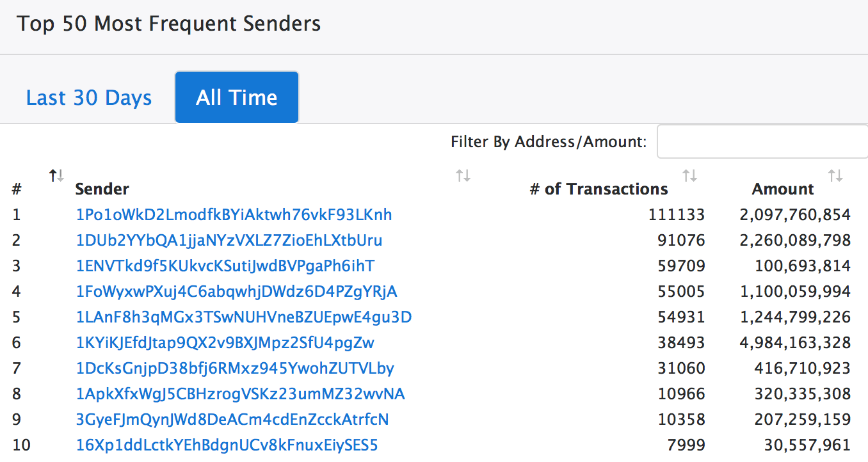The image size is (868, 462).
Task: Sort by Amount column arrows
Action: pos(835,175)
